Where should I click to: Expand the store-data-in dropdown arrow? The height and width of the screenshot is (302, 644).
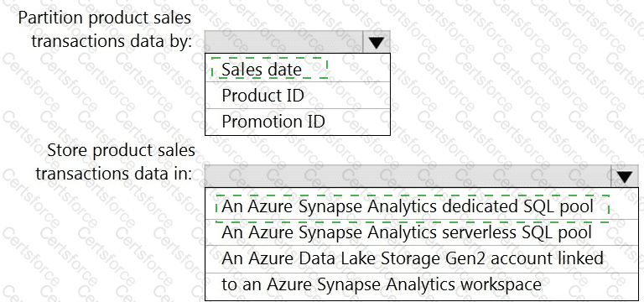[x=624, y=177]
